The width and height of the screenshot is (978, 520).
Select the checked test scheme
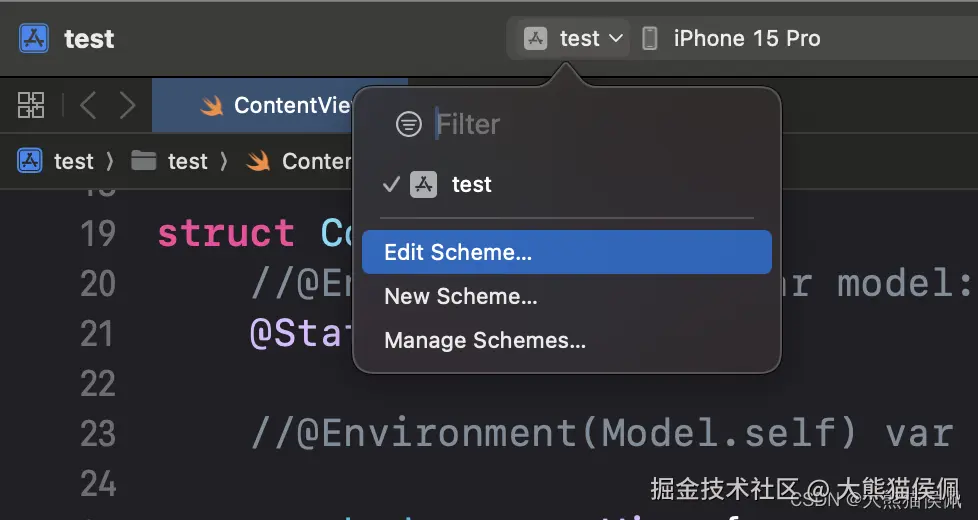point(471,184)
